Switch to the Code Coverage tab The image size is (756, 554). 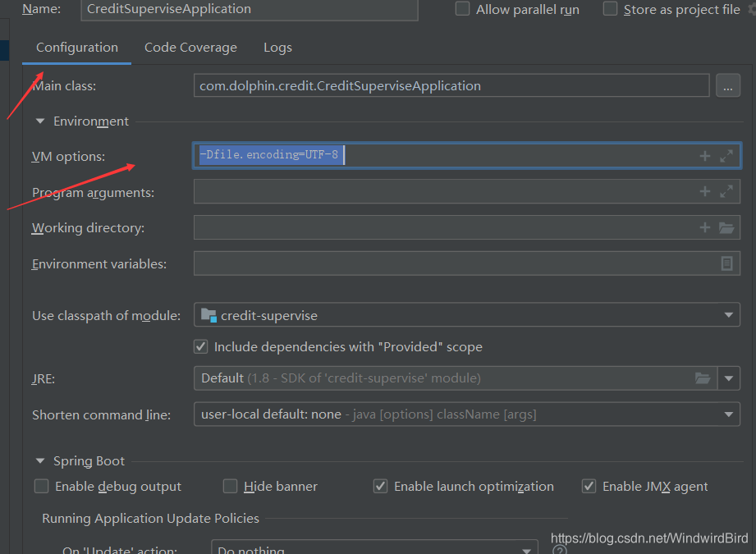click(190, 48)
